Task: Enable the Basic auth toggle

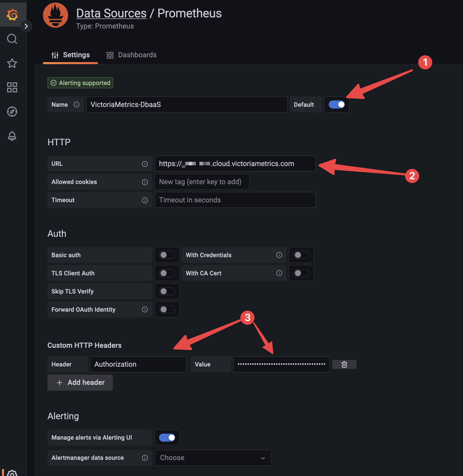Action: [167, 255]
